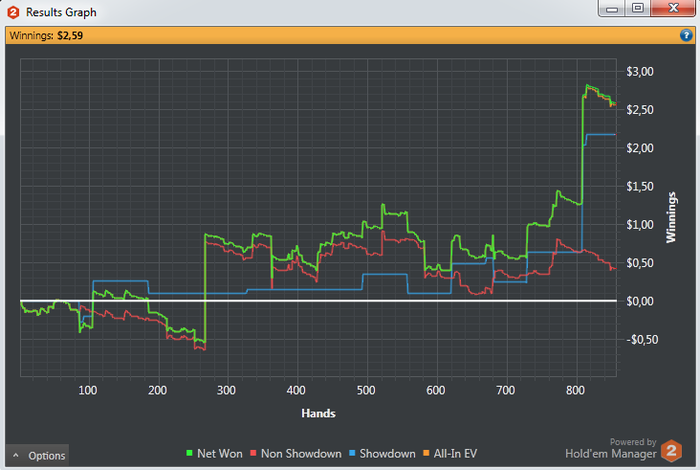Click the Net Won green legend swatch
The image size is (700, 470).
189,453
